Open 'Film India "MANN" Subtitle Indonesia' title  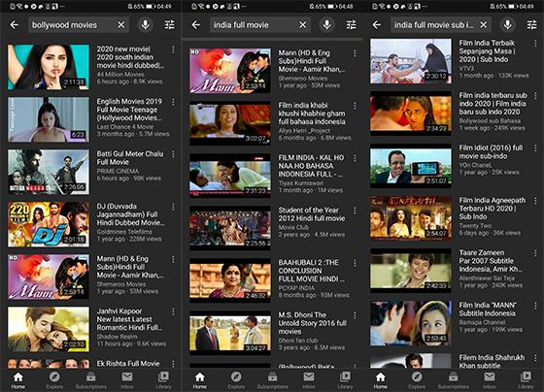(x=488, y=310)
